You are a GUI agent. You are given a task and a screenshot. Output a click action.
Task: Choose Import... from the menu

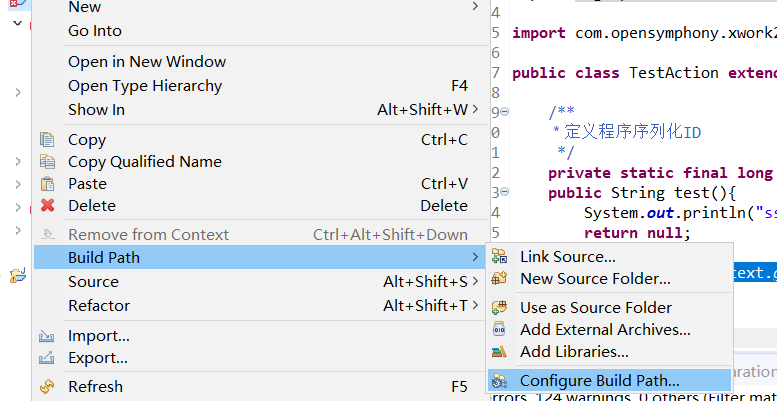point(260,336)
